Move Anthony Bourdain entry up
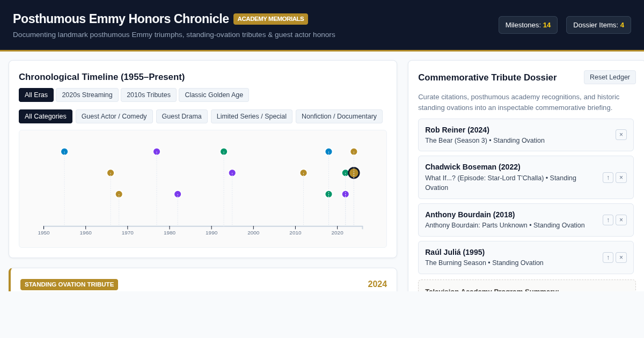The image size is (644, 338). (x=608, y=220)
